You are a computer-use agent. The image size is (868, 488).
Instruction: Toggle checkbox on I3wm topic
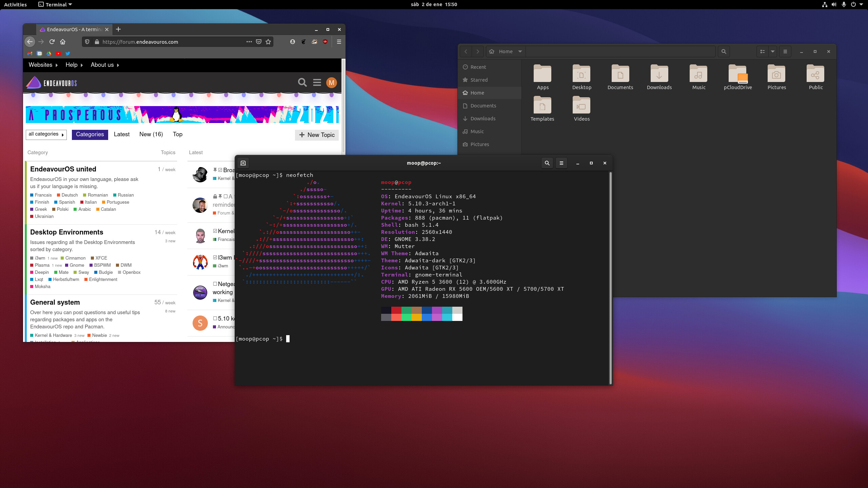click(215, 257)
